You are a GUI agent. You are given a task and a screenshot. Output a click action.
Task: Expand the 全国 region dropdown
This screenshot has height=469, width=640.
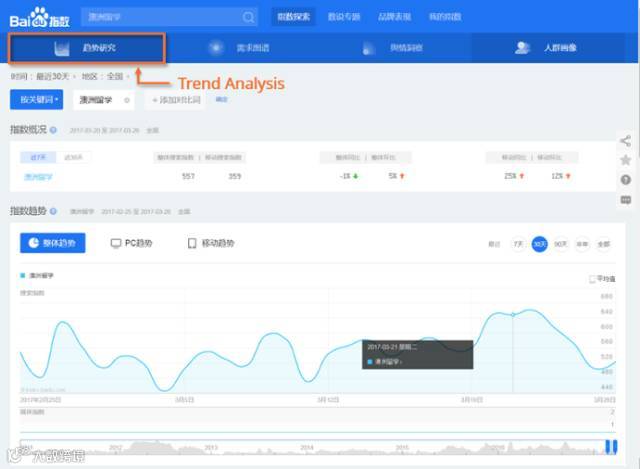tap(118, 77)
